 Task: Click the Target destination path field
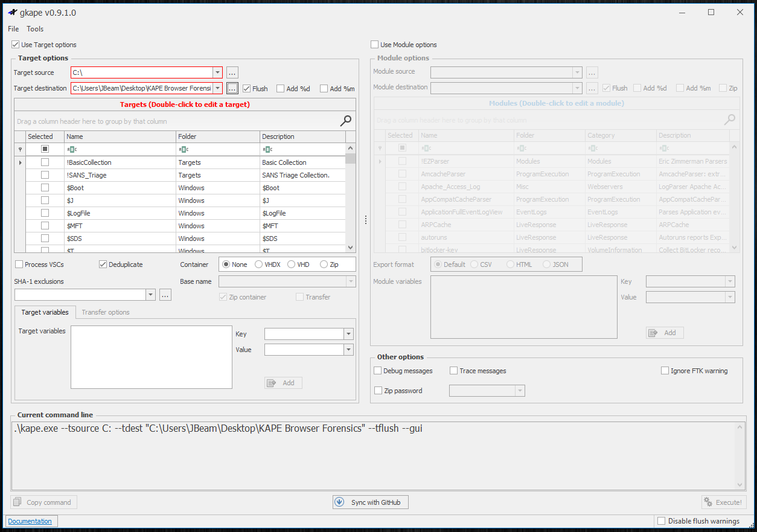click(142, 88)
